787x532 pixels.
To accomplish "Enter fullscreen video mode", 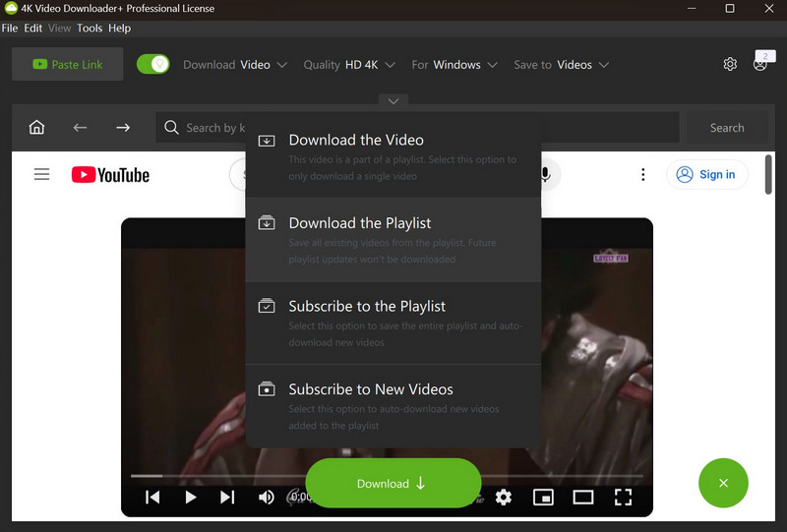I will (x=623, y=497).
